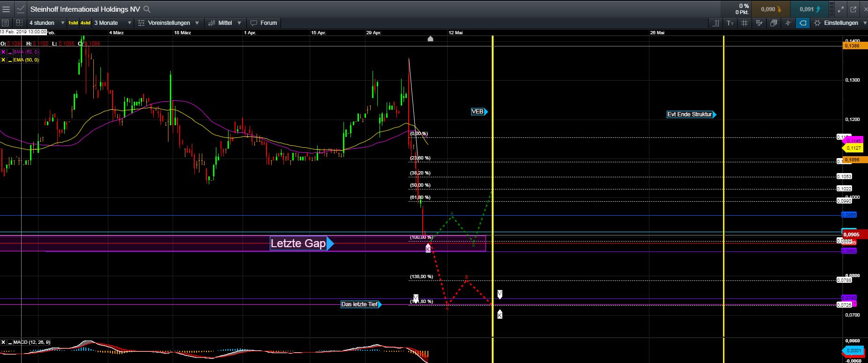Select the Das letzte Tief annotation

[x=361, y=304]
